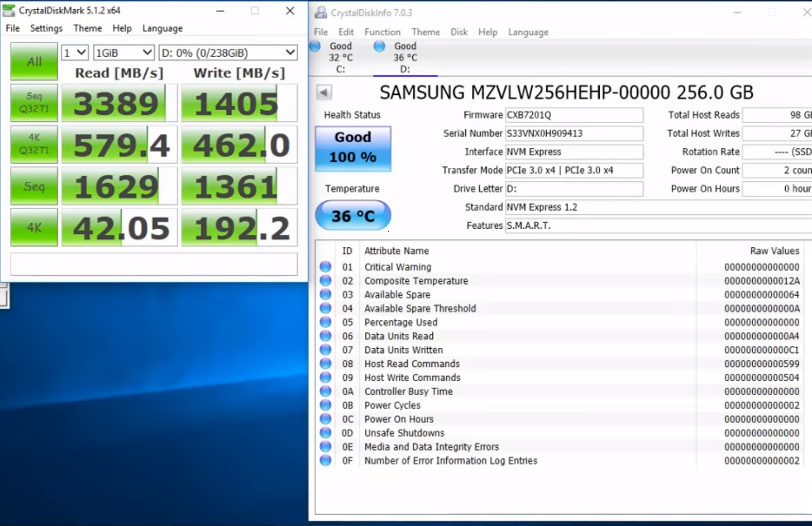Open the Settings menu in CrystalDiskMark
The width and height of the screenshot is (812, 526).
46,28
